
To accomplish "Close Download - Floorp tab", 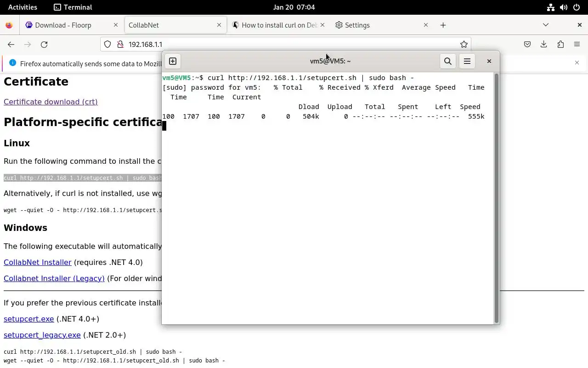I will [x=116, y=25].
